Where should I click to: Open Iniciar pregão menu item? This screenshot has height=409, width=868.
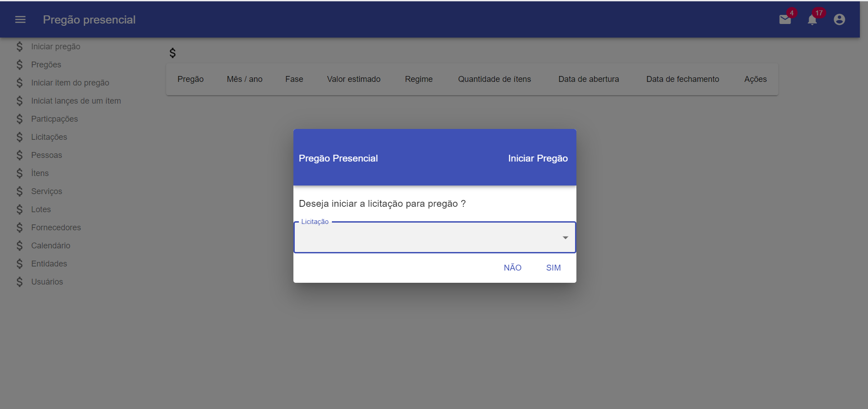pyautogui.click(x=56, y=47)
